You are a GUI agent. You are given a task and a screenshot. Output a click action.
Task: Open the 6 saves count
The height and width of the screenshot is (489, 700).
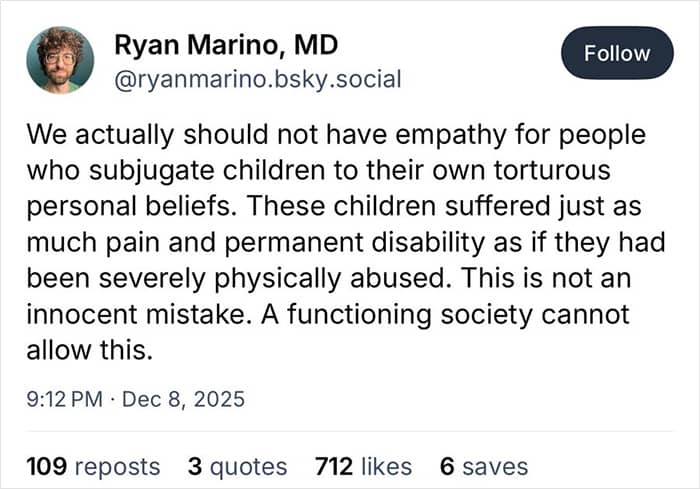pos(484,466)
